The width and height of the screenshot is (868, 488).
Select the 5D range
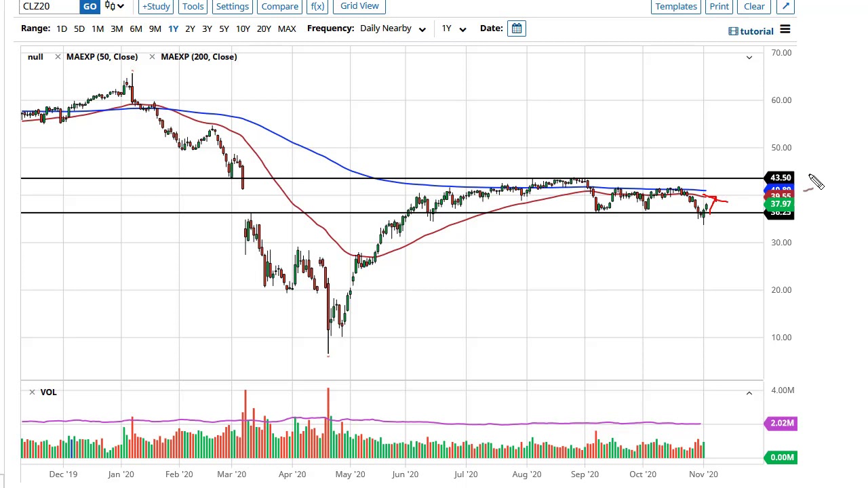pos(79,28)
